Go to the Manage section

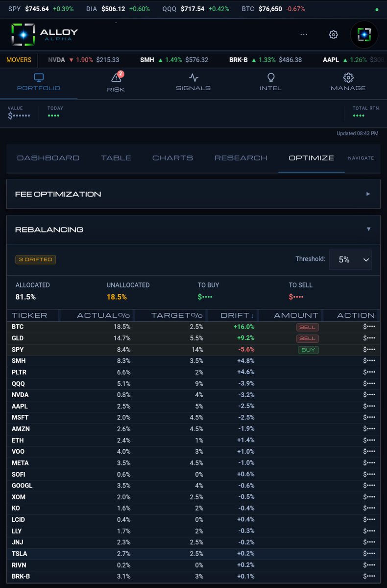(348, 82)
